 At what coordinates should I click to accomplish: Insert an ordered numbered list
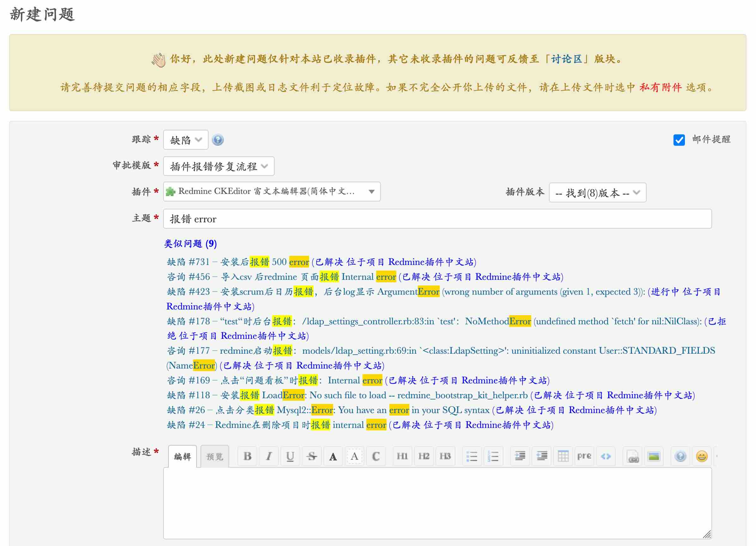click(x=493, y=456)
